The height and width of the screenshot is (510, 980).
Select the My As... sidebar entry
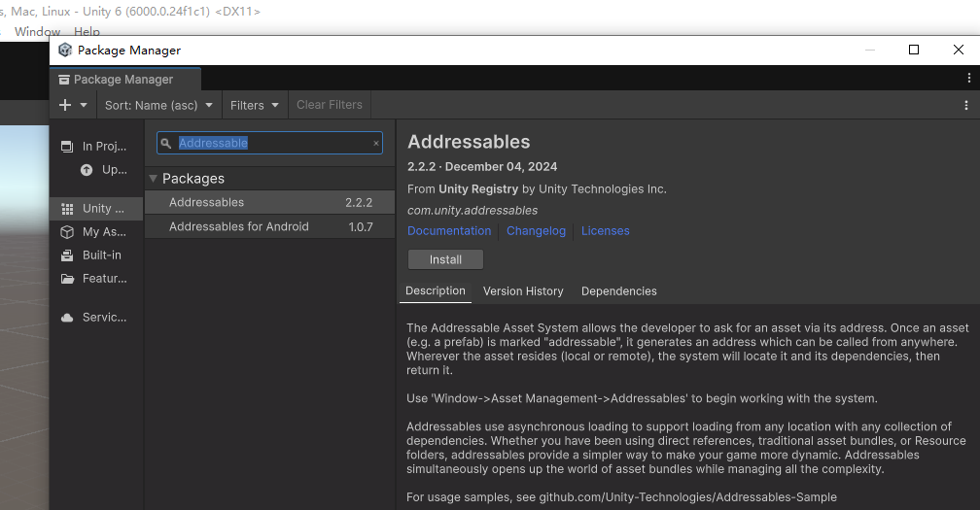click(x=97, y=231)
